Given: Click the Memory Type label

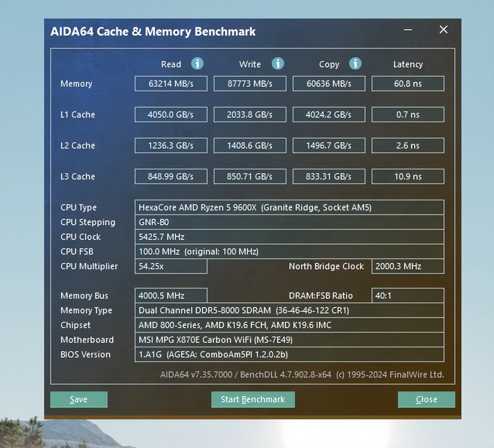Looking at the screenshot, I should coord(86,311).
